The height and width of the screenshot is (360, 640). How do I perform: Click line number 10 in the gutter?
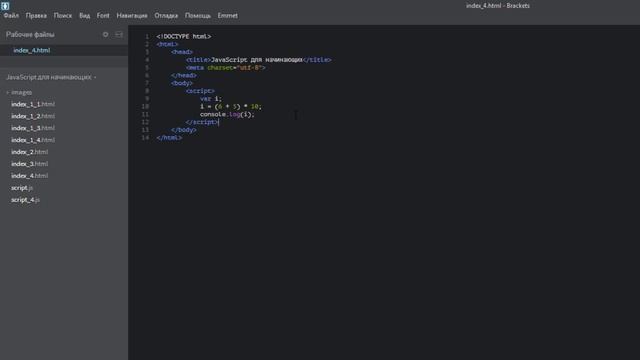tap(145, 107)
